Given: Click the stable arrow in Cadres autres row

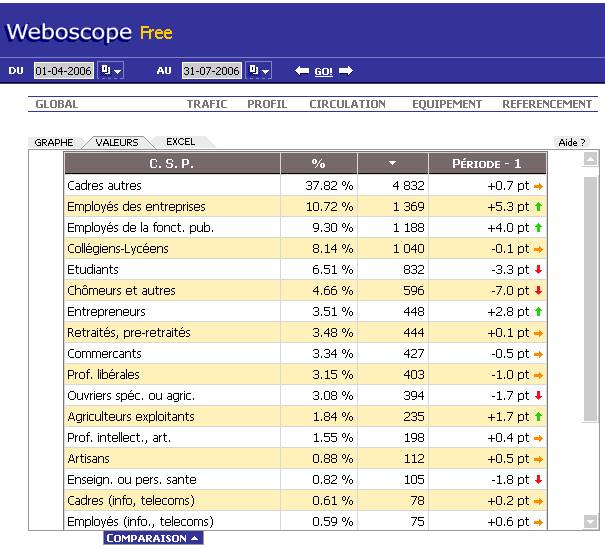Looking at the screenshot, I should (x=538, y=187).
